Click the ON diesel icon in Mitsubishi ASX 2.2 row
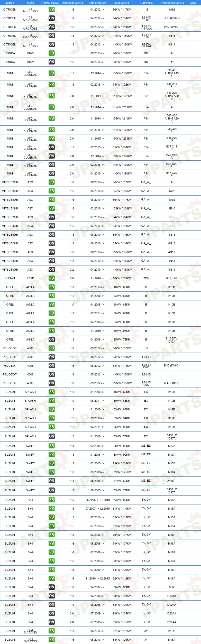The image size is (201, 644). pos(51,270)
